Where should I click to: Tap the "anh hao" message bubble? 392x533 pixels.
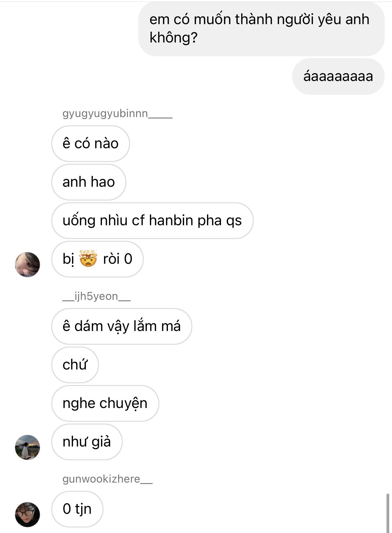pyautogui.click(x=89, y=182)
